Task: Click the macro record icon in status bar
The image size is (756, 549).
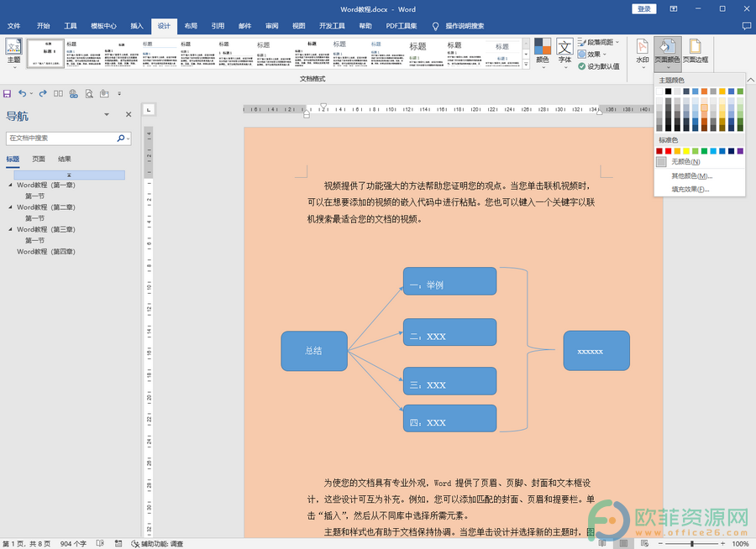Action: coord(118,544)
